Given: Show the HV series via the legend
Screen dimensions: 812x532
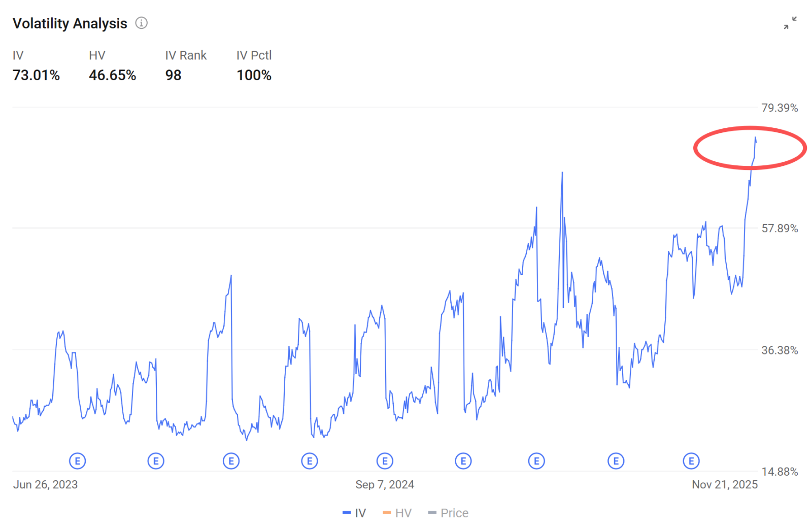Looking at the screenshot, I should (397, 513).
